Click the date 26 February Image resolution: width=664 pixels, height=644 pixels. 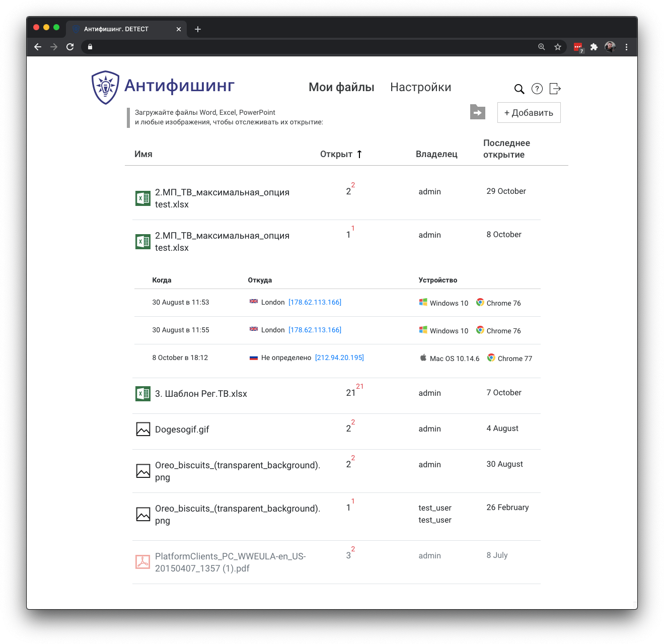coord(507,508)
